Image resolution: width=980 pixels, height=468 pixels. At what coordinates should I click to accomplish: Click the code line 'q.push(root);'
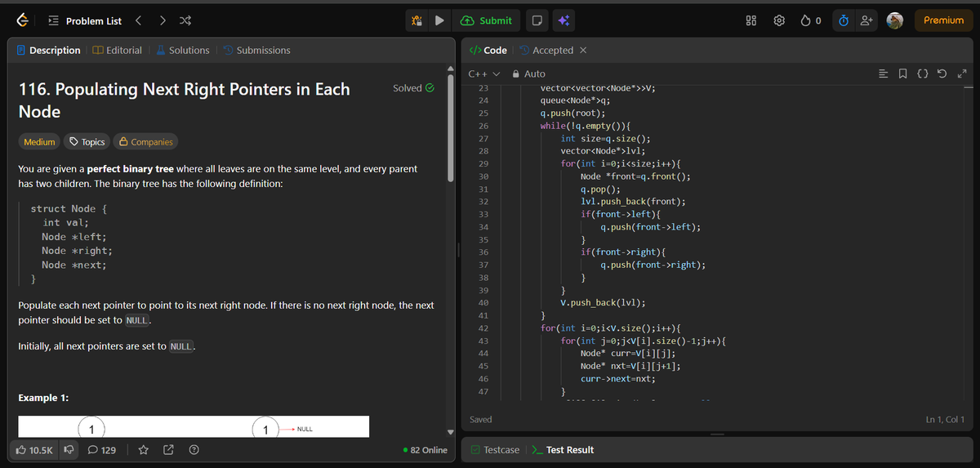pos(572,114)
